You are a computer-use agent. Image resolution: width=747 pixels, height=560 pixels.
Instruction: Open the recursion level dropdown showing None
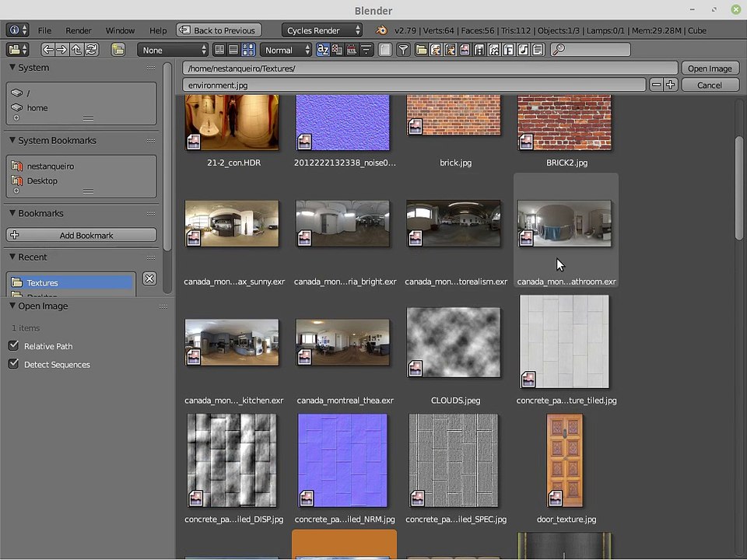(173, 50)
